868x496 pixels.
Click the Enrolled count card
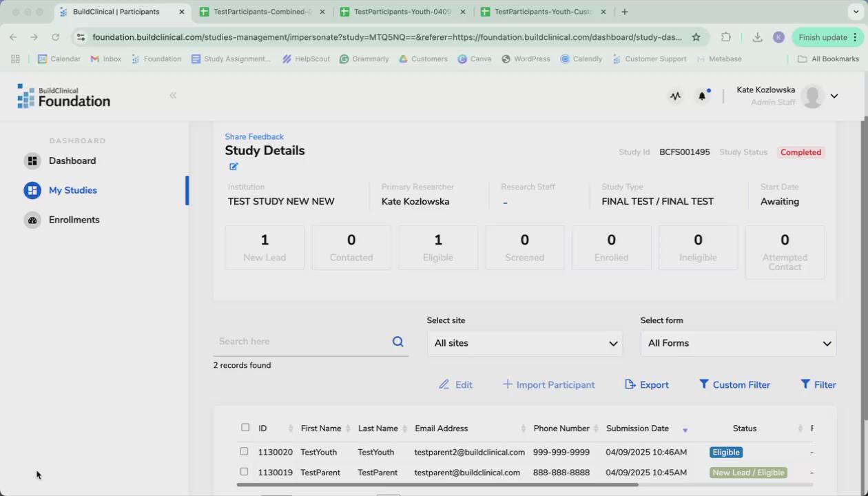pos(612,247)
